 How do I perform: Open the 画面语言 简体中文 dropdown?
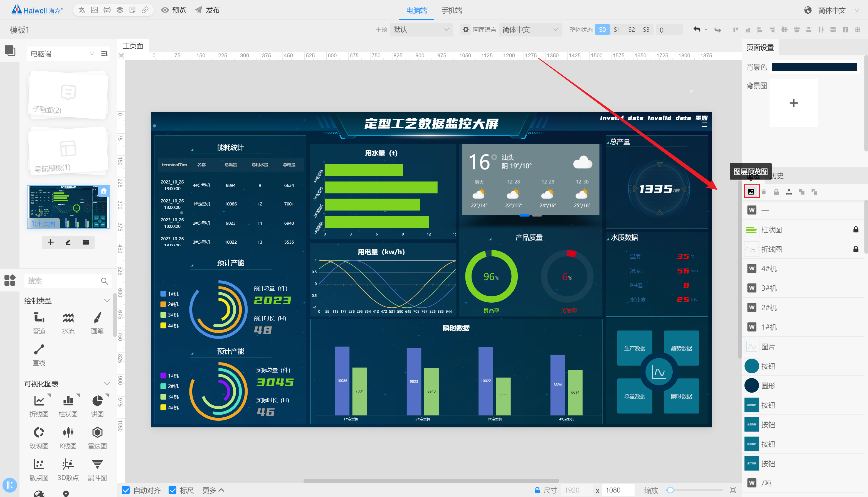[530, 30]
